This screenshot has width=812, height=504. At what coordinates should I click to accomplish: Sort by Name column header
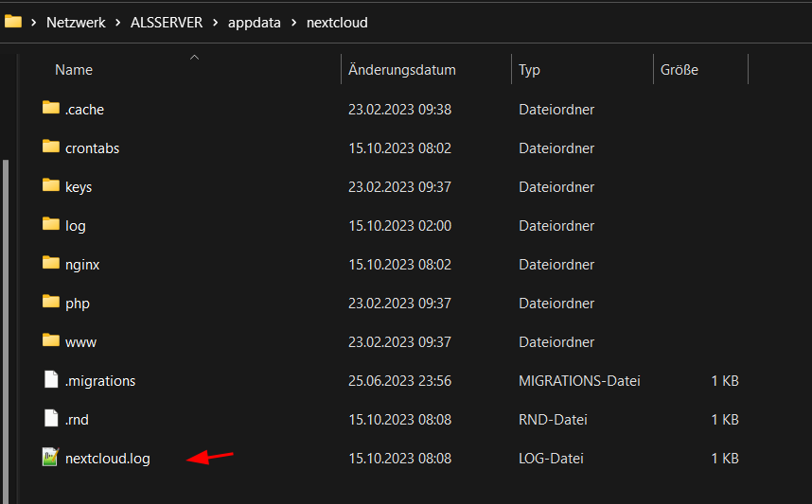pyautogui.click(x=74, y=70)
